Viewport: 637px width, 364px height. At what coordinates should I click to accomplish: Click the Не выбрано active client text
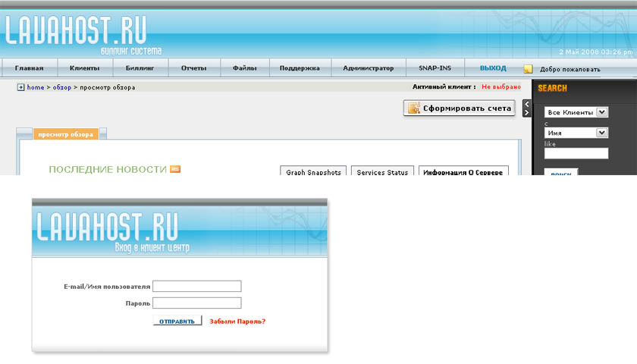pyautogui.click(x=501, y=86)
